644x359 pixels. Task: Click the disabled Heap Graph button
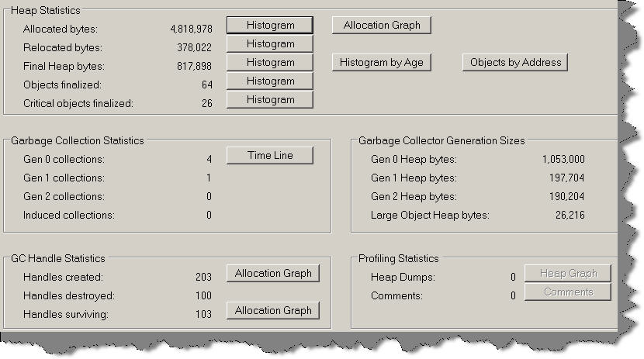pos(568,273)
